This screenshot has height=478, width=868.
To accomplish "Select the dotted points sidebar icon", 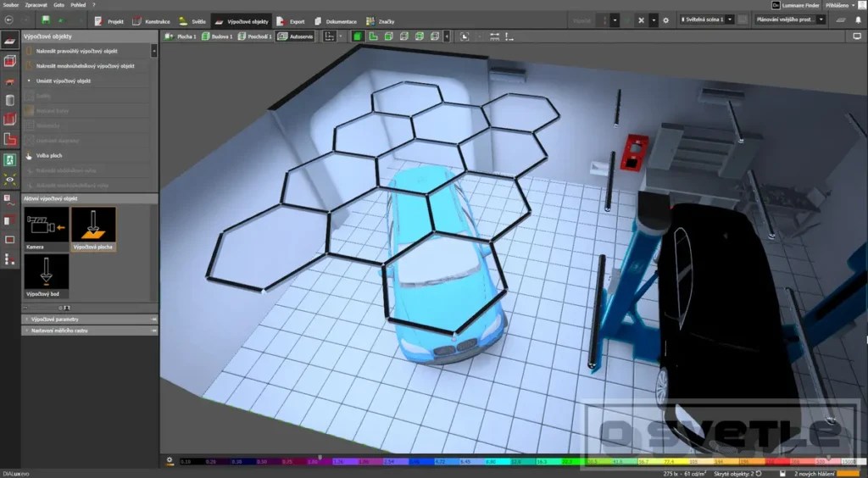I will [9, 259].
